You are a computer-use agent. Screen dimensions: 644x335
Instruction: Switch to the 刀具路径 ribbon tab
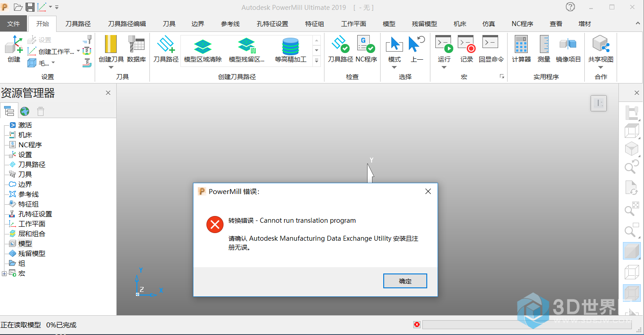78,24
